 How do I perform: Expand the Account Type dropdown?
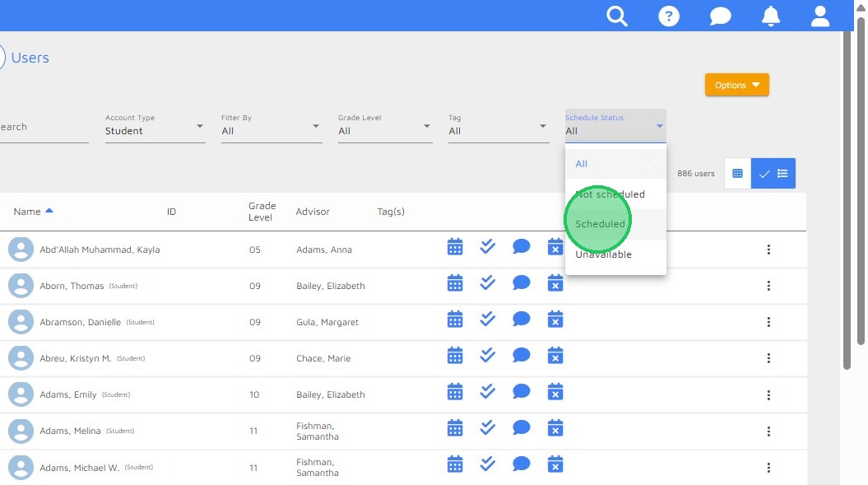pyautogui.click(x=155, y=126)
